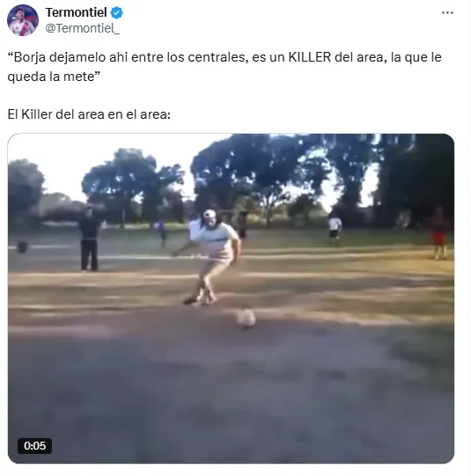The height and width of the screenshot is (476, 471).
Task: Click the dark bucket on the field
Action: 22,246
